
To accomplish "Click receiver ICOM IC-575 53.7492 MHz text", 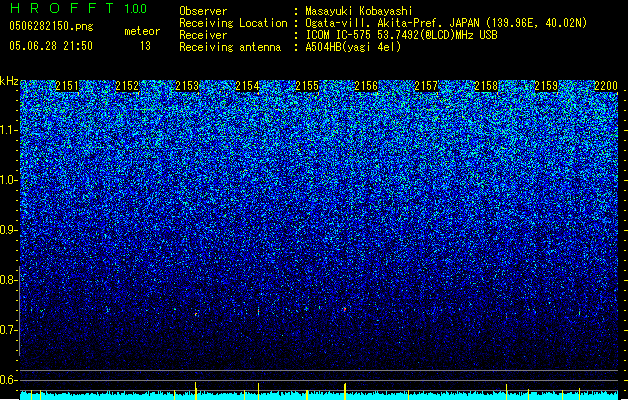I will click(x=401, y=35).
